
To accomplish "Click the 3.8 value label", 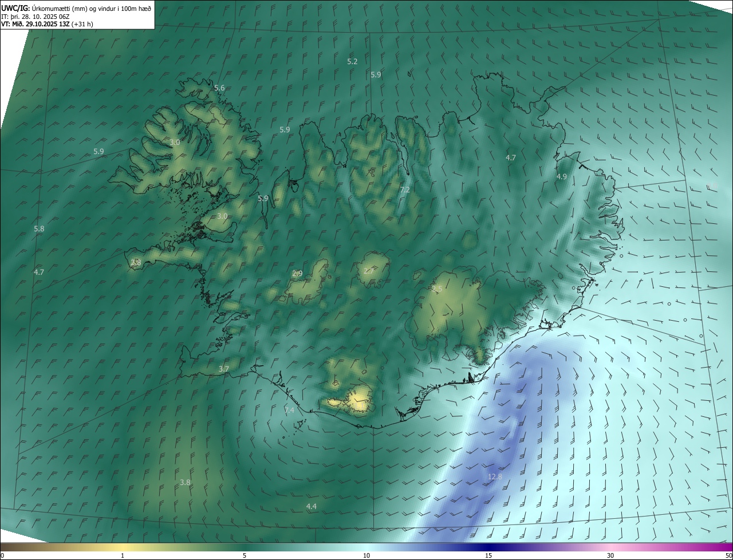I will click(185, 483).
